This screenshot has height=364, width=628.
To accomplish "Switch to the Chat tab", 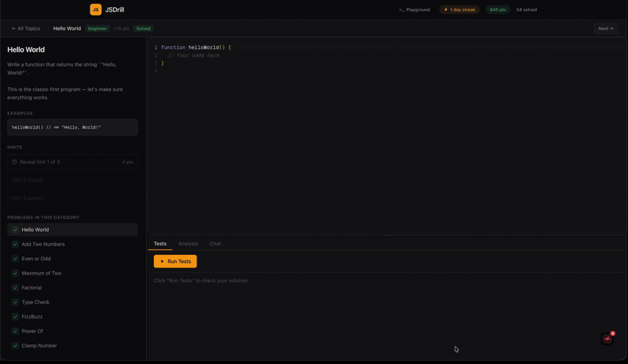I will pyautogui.click(x=215, y=243).
